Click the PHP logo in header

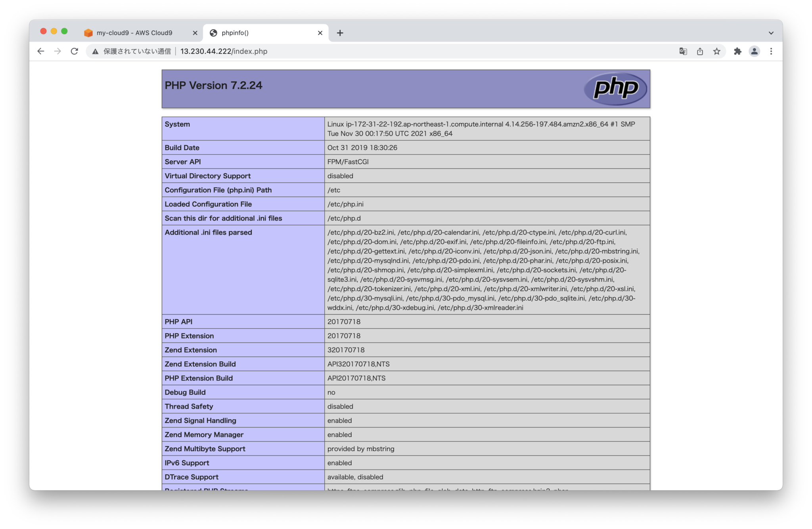tap(615, 89)
